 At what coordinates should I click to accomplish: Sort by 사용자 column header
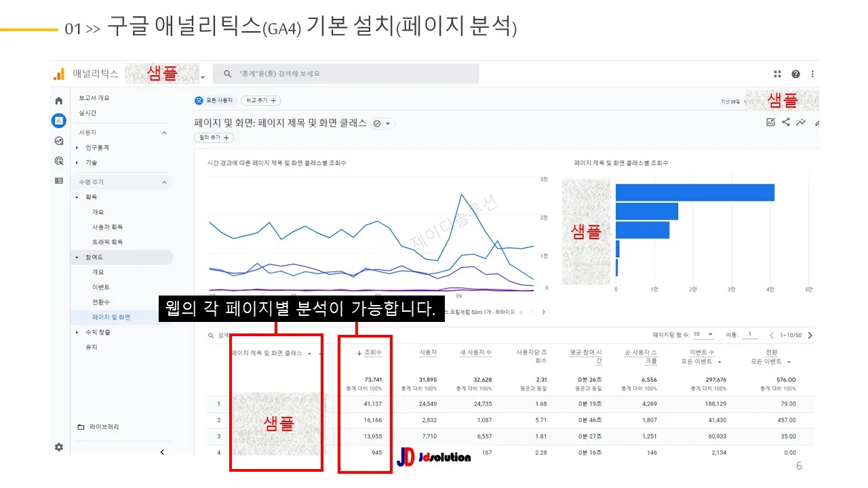coord(428,352)
